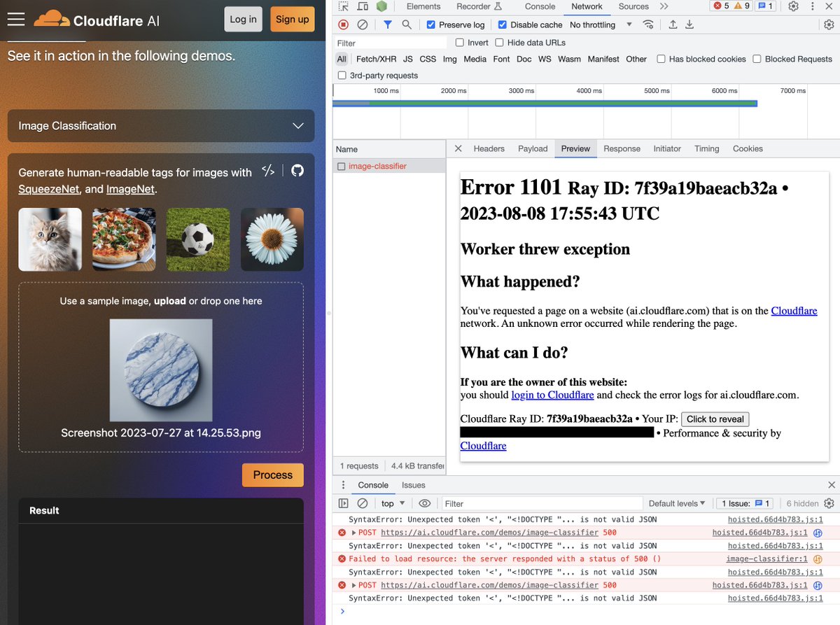Stop recording network log
Image resolution: width=840 pixels, height=625 pixels.
343,24
